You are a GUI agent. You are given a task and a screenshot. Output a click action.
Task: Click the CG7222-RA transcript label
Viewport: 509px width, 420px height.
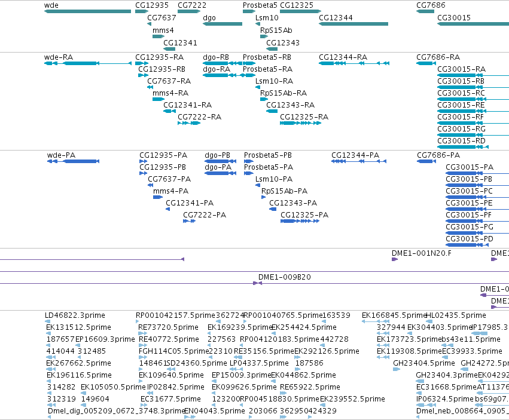click(x=199, y=117)
